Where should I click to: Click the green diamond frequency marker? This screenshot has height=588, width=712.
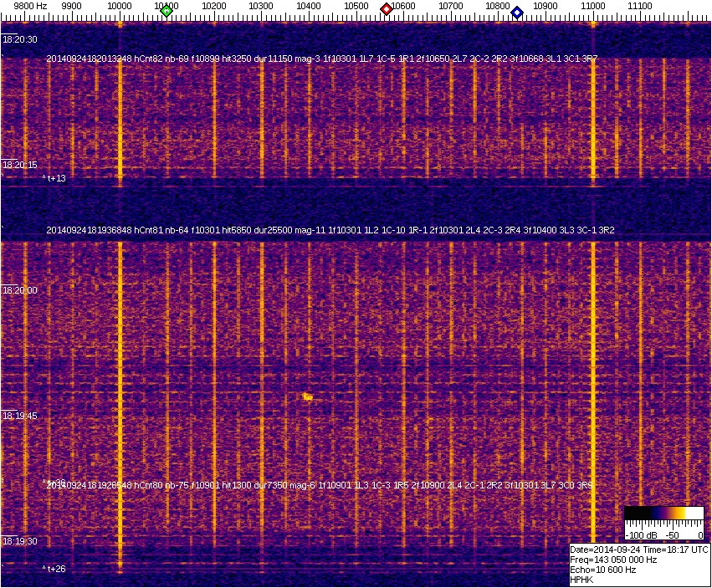point(166,11)
